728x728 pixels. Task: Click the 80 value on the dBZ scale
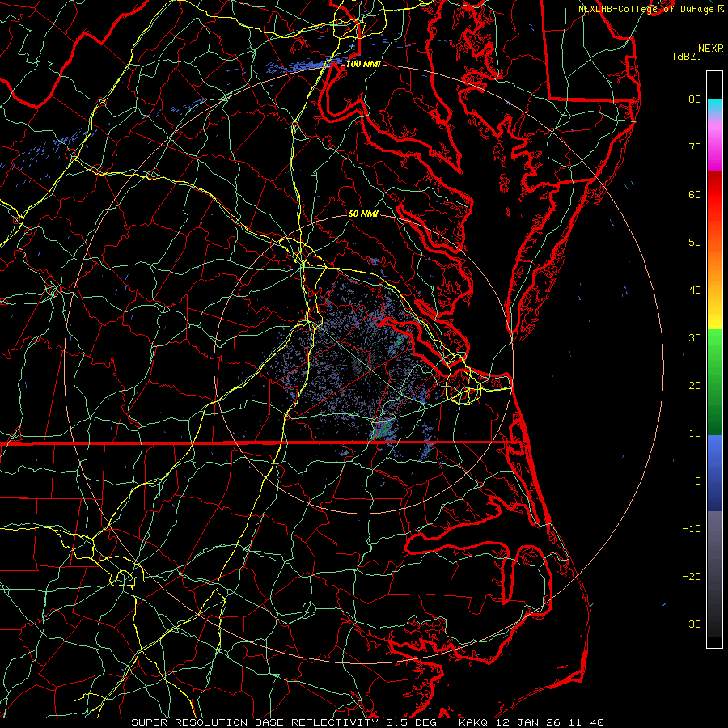click(x=695, y=99)
